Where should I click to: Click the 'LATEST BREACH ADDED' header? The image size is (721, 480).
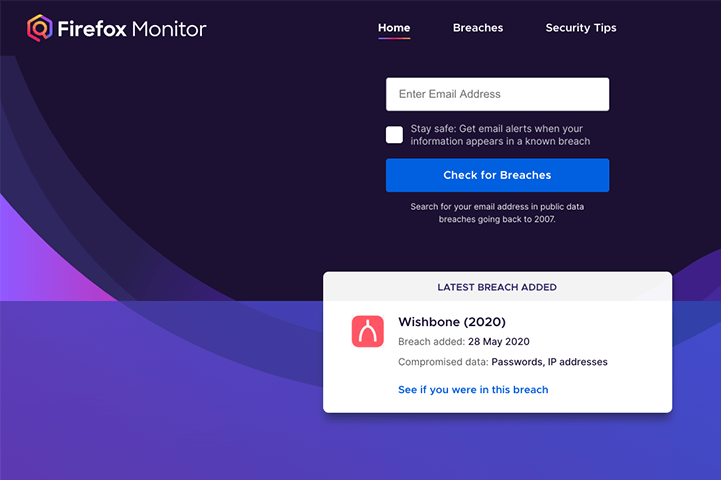[497, 287]
